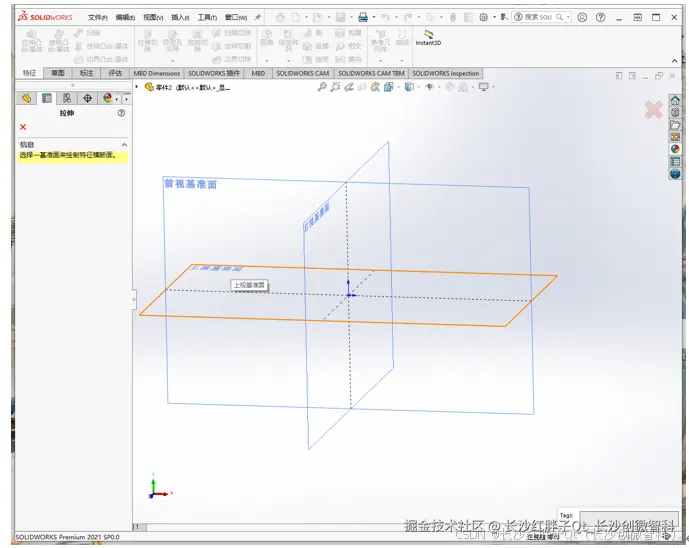The image size is (689, 548).
Task: Open the search box dropdown arrow
Action: (x=568, y=17)
